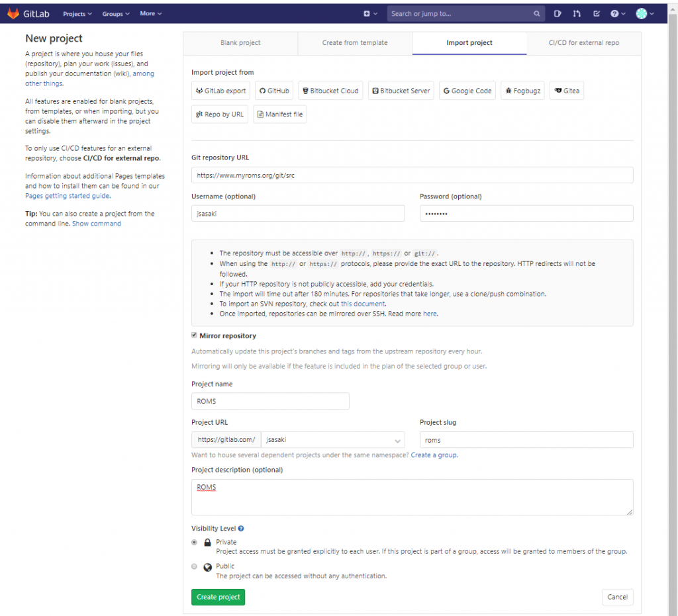
Task: Click the 'here' SSH mirroring link
Action: (x=429, y=314)
